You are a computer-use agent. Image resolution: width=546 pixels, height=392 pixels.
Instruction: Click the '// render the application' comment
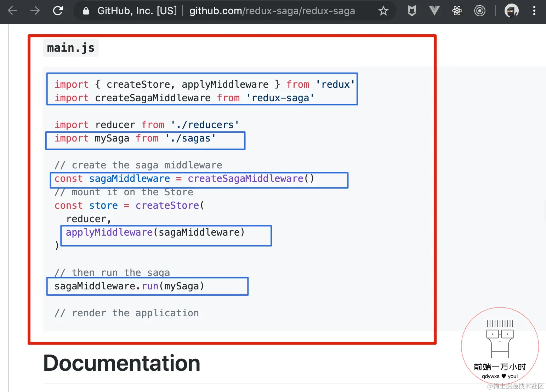(126, 313)
